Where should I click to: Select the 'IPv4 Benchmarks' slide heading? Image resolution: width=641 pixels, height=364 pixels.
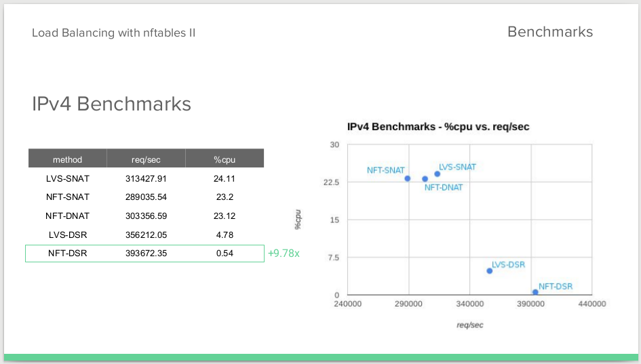(112, 104)
